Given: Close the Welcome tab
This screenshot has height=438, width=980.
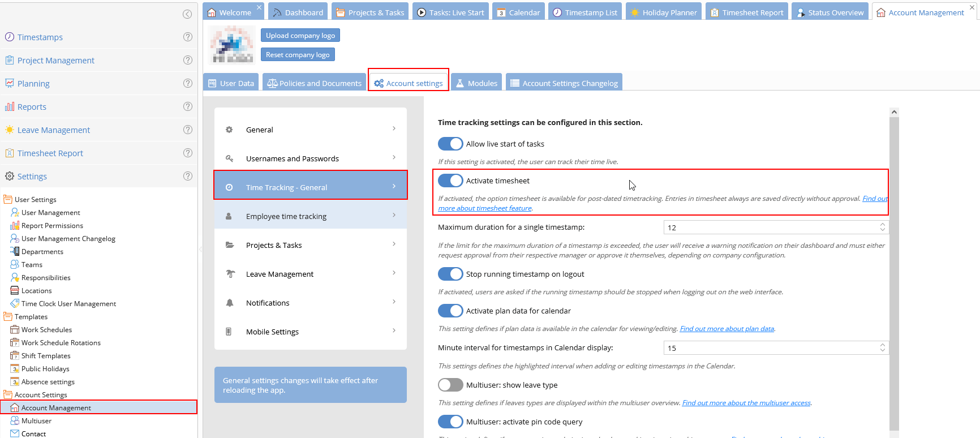Looking at the screenshot, I should point(259,7).
